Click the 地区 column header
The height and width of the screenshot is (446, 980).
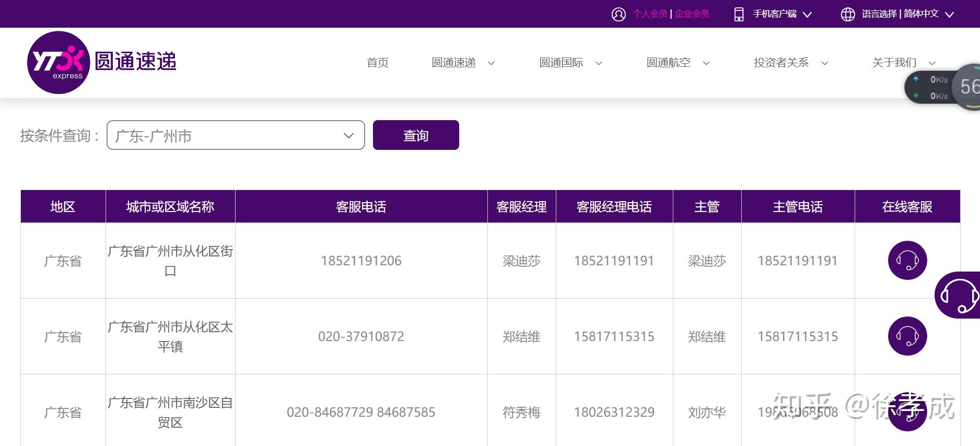(x=63, y=207)
